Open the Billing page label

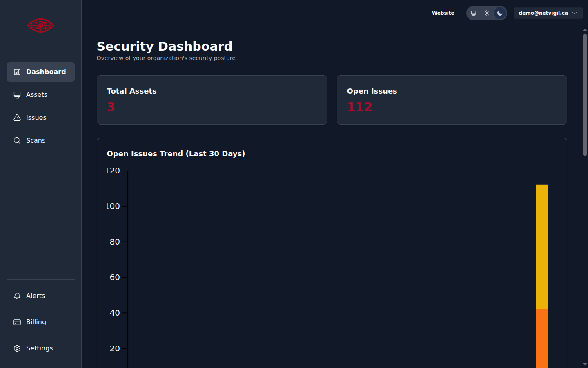click(x=36, y=322)
